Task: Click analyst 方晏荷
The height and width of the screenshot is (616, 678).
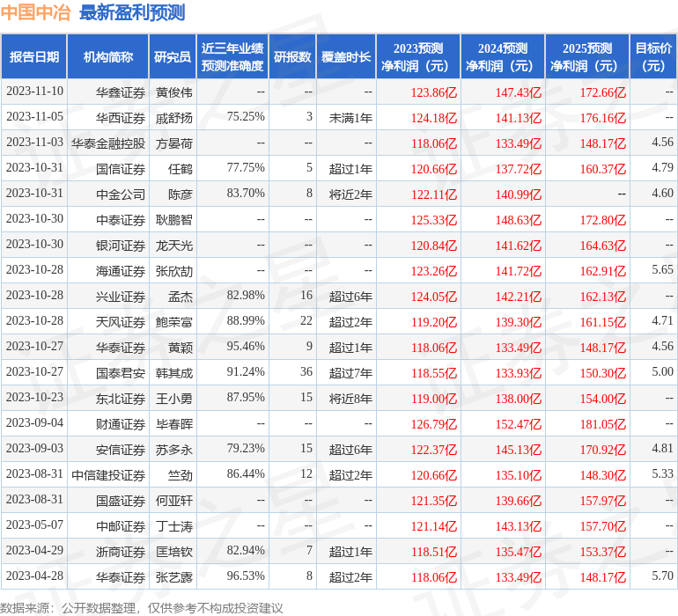Action: 173,143
